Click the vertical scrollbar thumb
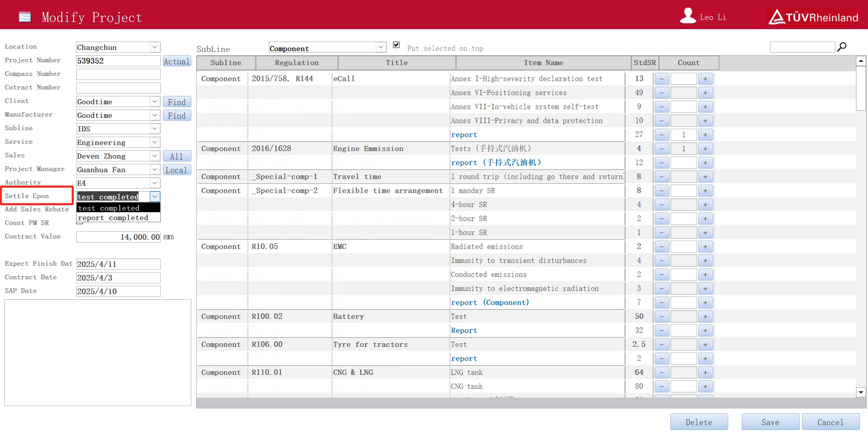The width and height of the screenshot is (868, 432). tap(861, 88)
